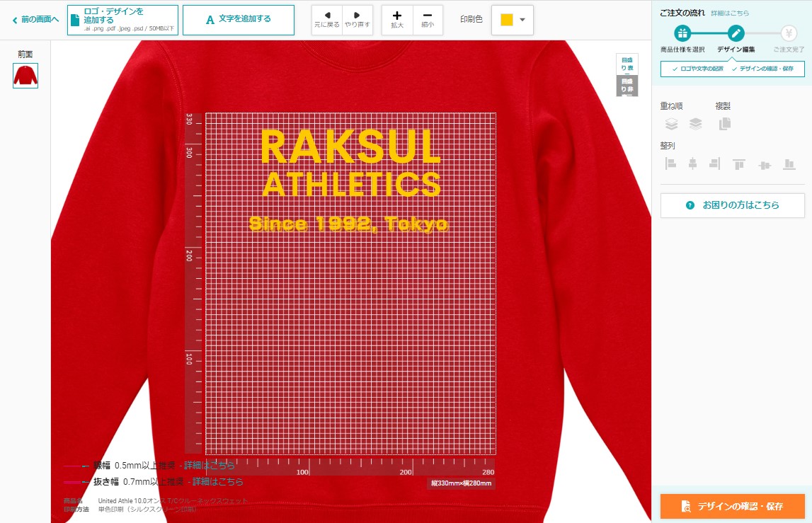Select RAKSUL text on sweatshirt
The image size is (812, 523).
pyautogui.click(x=350, y=147)
